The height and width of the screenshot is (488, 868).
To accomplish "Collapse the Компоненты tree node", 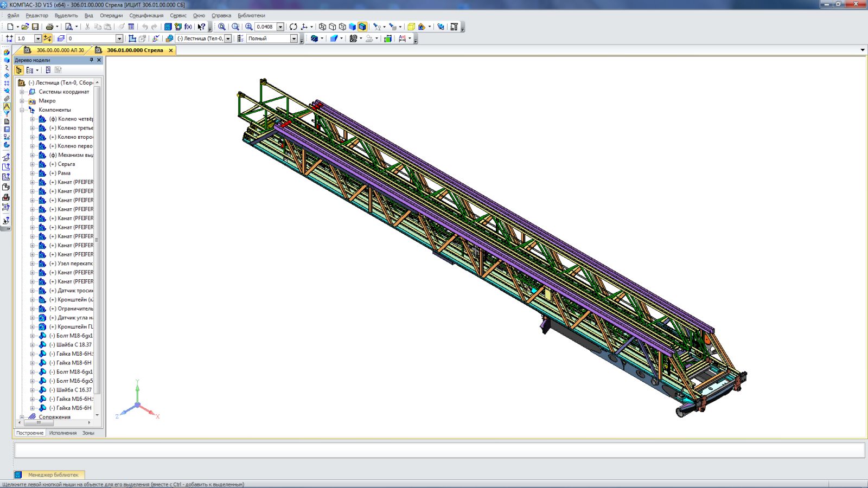I will click(x=22, y=110).
